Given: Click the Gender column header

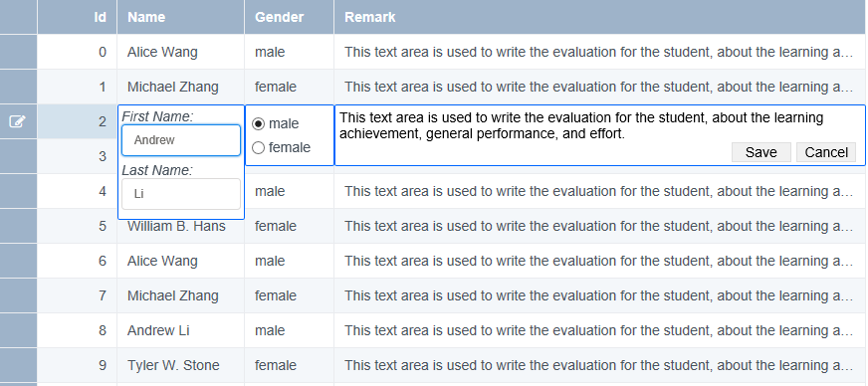Looking at the screenshot, I should point(289,17).
